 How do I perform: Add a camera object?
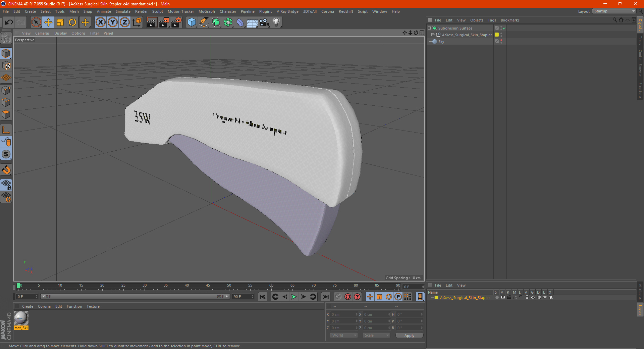click(x=264, y=22)
